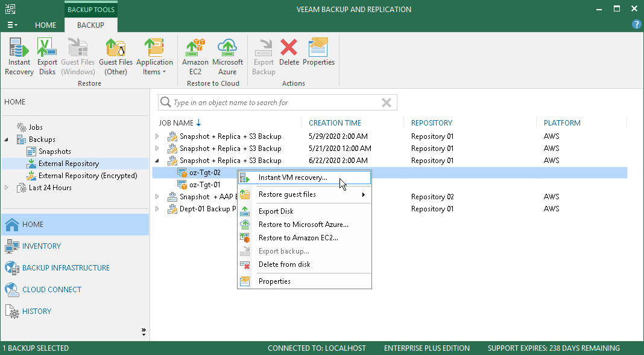Collapse the backup row dated 6/22/2020

(x=157, y=161)
